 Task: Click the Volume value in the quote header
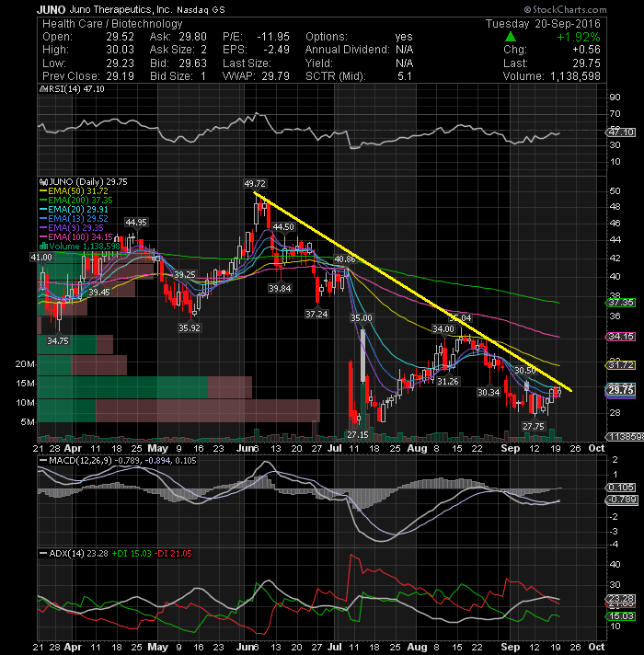[x=575, y=76]
